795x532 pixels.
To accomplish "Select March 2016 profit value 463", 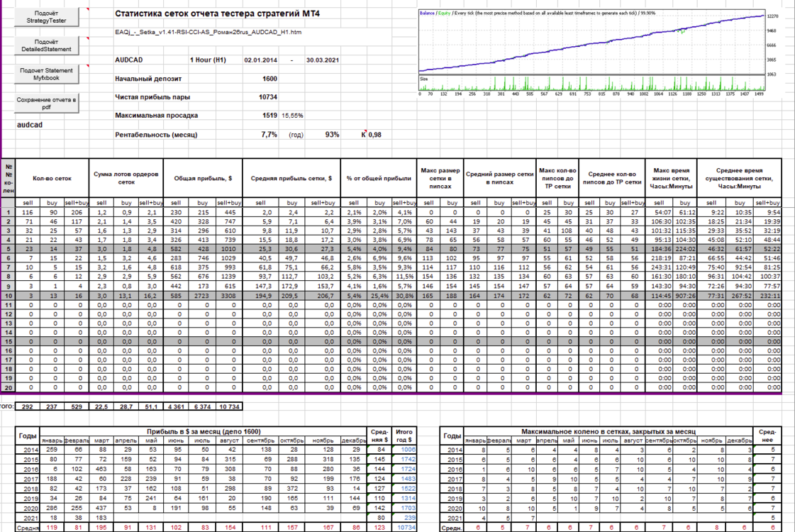I will 101,469.
